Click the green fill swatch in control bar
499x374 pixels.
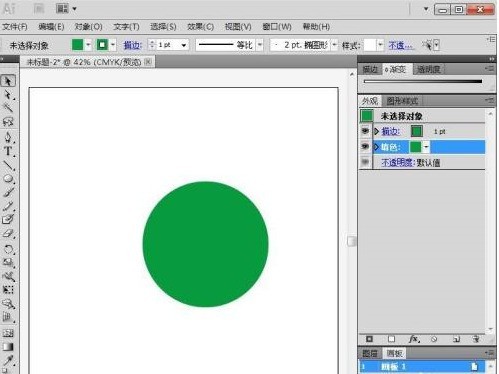point(77,45)
